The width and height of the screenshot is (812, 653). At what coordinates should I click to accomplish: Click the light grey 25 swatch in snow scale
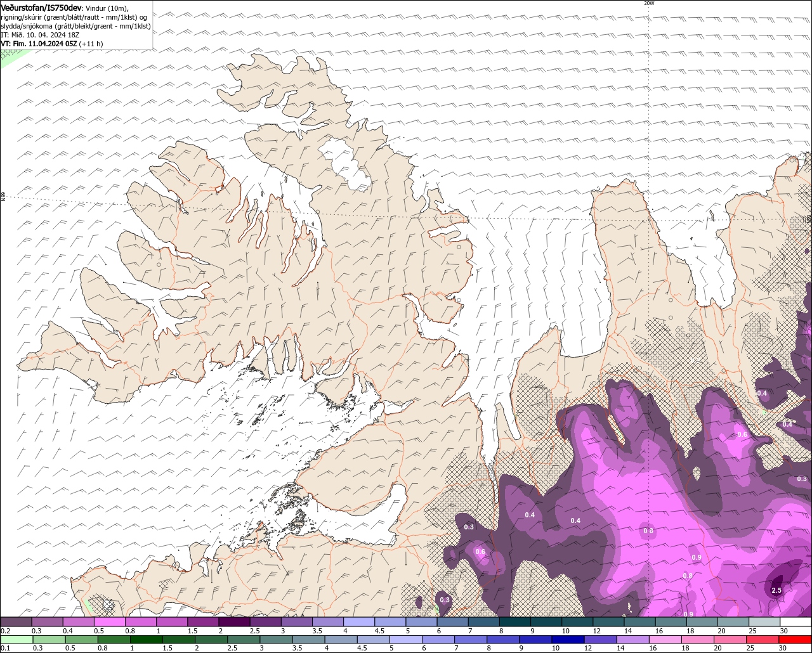765,622
